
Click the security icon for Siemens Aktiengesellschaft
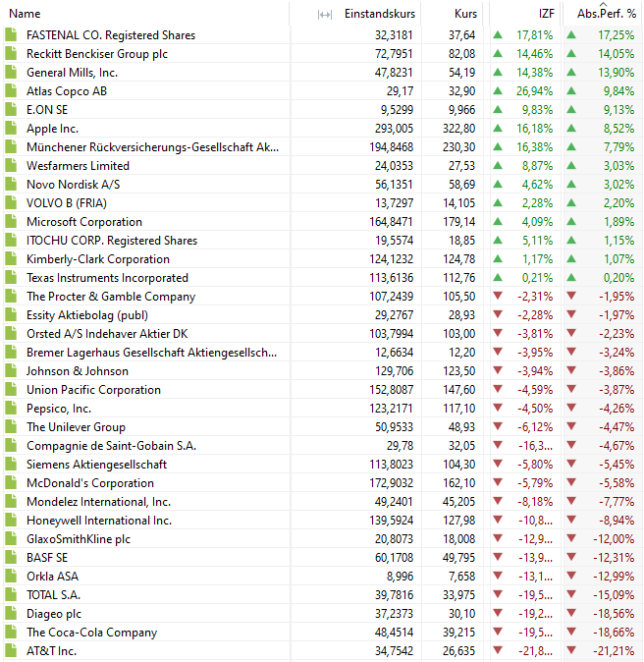[11, 464]
